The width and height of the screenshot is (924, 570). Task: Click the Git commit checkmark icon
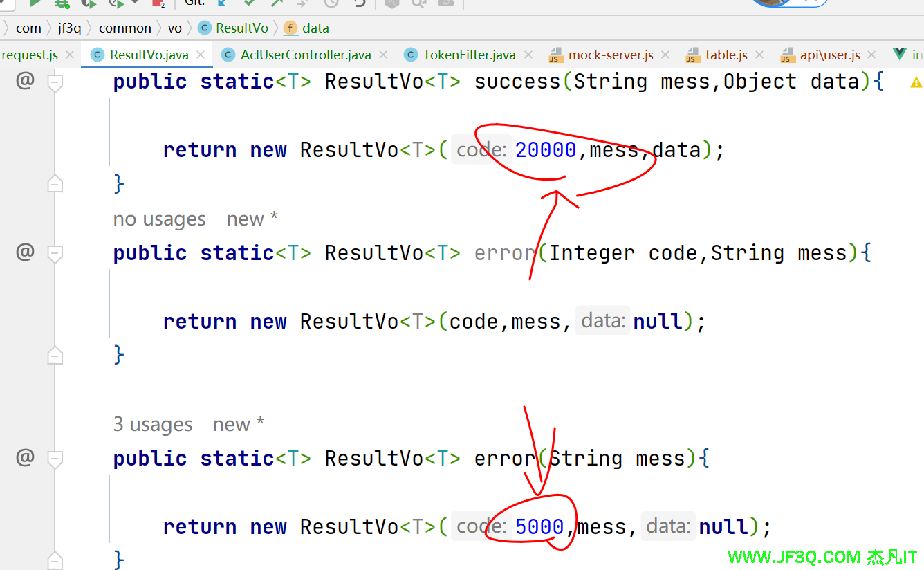click(x=249, y=3)
